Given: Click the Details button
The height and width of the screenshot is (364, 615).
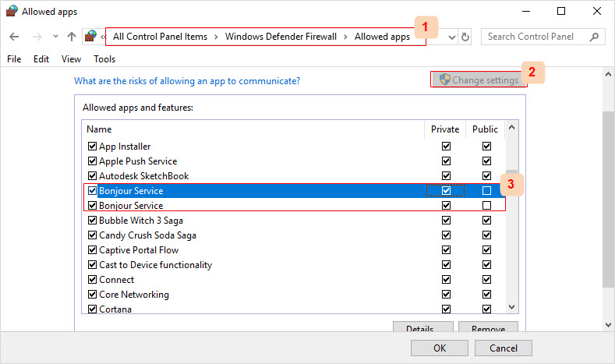Looking at the screenshot, I should point(423,327).
